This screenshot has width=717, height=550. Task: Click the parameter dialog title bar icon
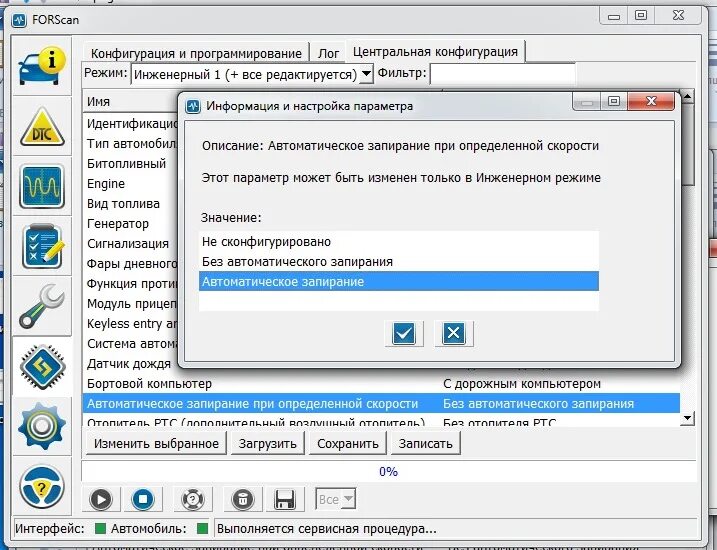pos(193,106)
